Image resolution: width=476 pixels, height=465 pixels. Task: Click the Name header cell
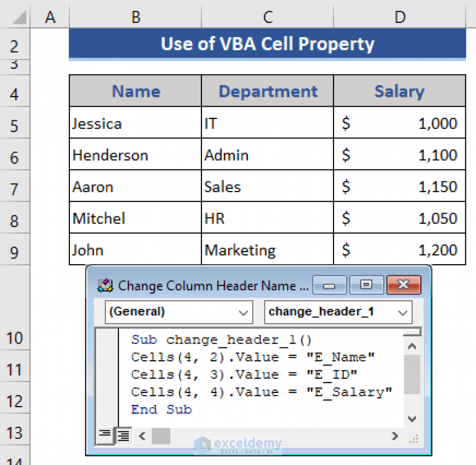click(135, 91)
